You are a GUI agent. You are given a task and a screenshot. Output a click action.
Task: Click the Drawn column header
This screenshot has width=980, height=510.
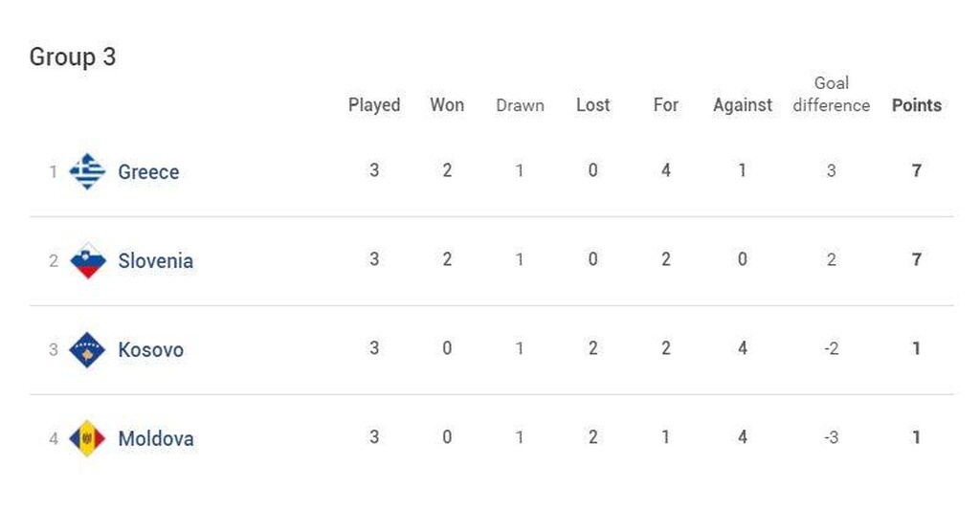pos(520,105)
